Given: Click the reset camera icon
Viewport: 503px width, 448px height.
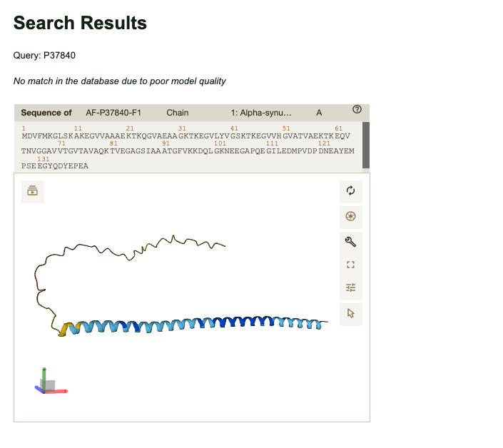Looking at the screenshot, I should (350, 190).
